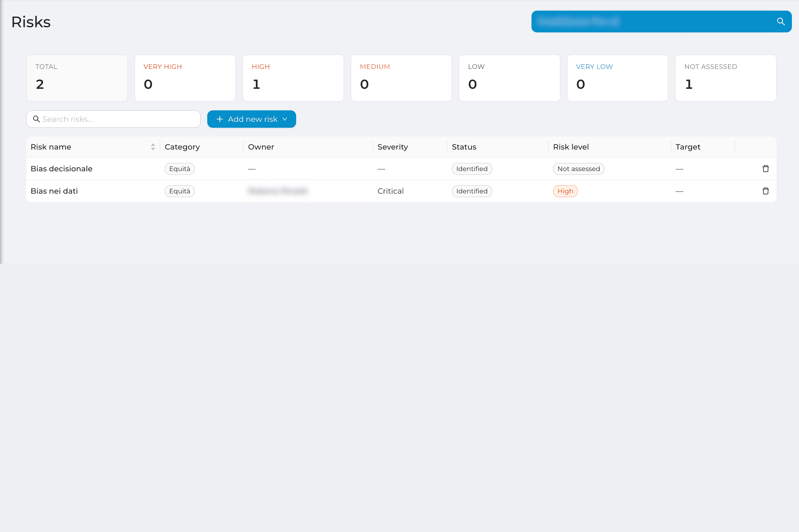This screenshot has width=799, height=532.
Task: Focus the Search risks input field
Action: (113, 119)
